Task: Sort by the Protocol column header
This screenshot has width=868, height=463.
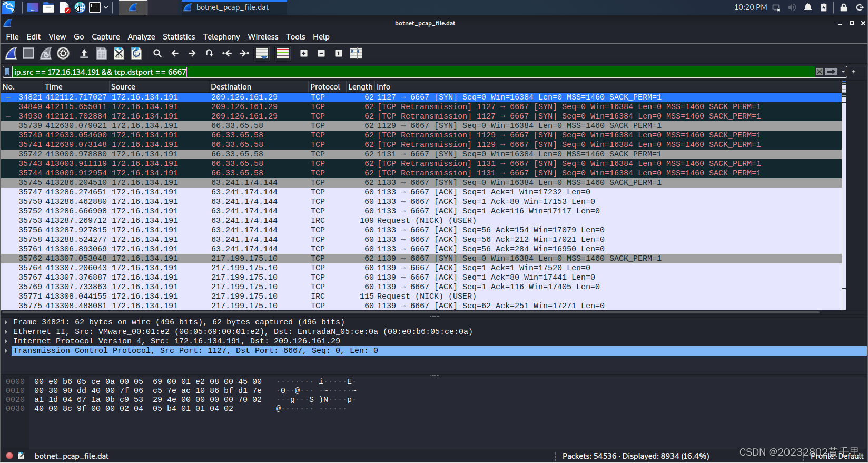Action: (x=327, y=87)
